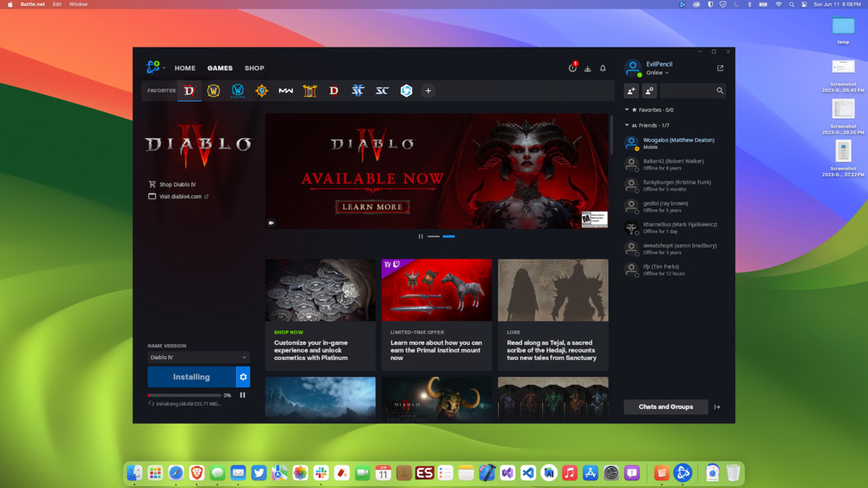This screenshot has height=488, width=868.
Task: Switch to the first carousel slide indicator
Action: 433,237
